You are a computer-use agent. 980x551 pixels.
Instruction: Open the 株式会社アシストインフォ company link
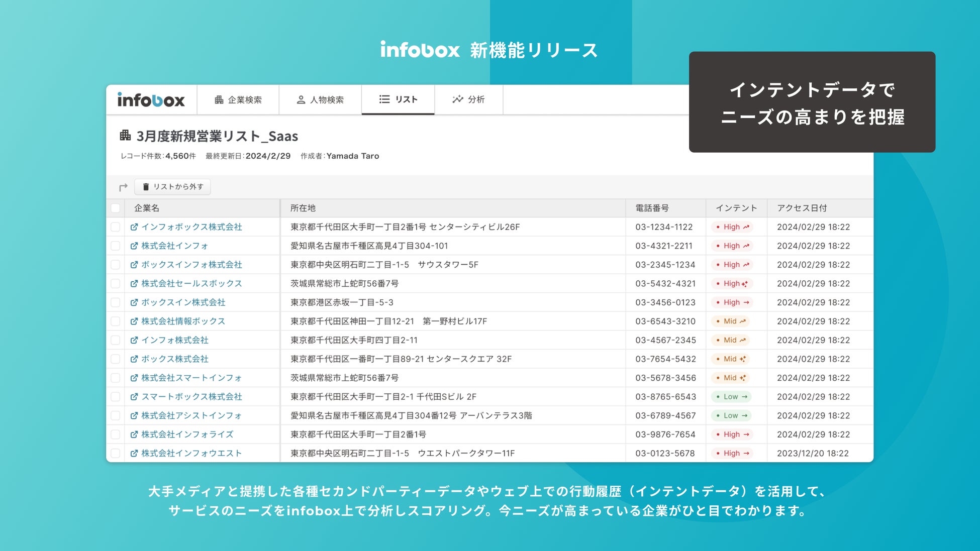click(x=191, y=416)
